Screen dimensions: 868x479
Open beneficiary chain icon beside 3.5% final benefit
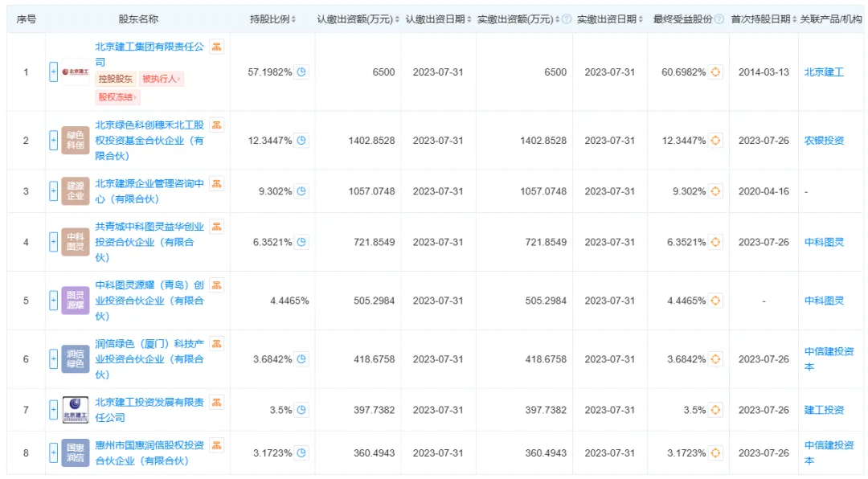tap(715, 411)
